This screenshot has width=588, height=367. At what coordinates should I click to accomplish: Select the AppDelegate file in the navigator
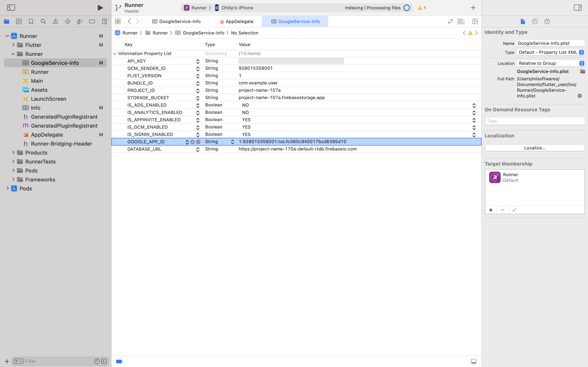47,135
